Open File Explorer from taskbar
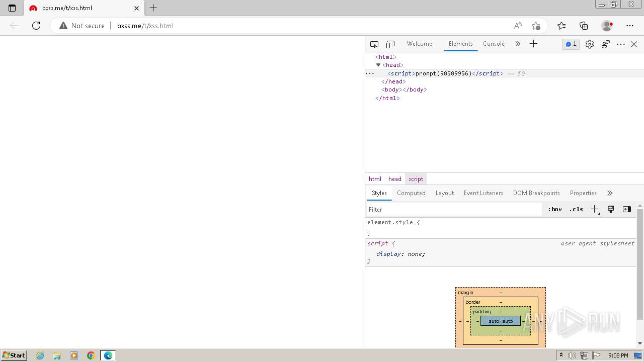 (57, 355)
